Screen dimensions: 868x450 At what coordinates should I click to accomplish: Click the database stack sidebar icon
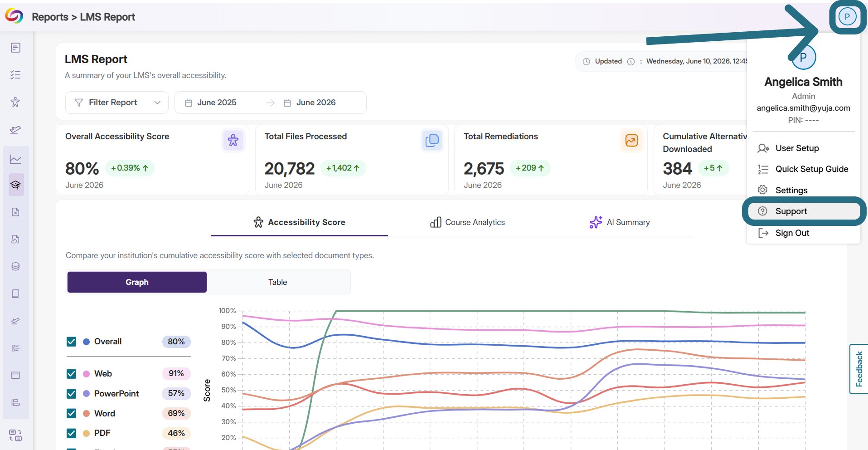(x=15, y=266)
